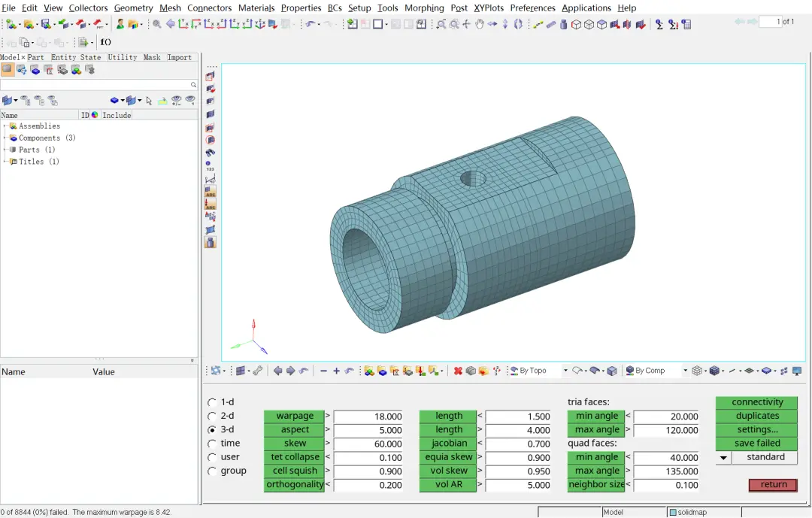Click the user profiles person icon
Viewport: 812px width, 518px height.
(120, 24)
